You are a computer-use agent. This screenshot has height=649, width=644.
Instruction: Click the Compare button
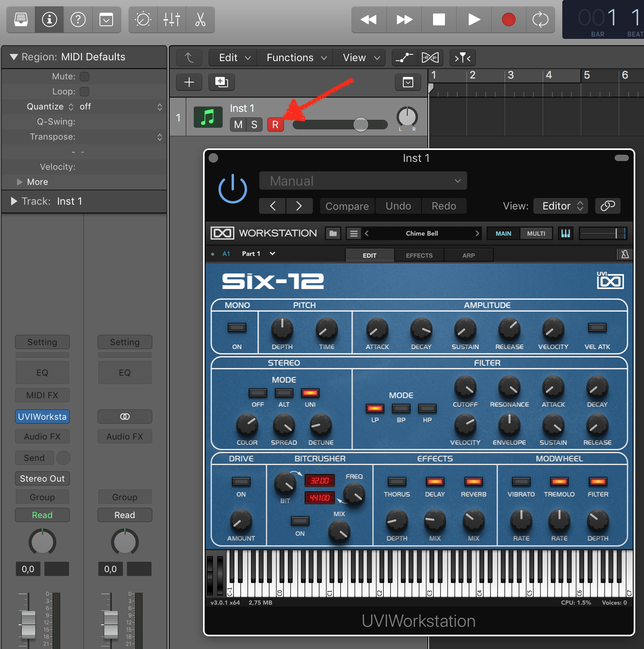347,206
